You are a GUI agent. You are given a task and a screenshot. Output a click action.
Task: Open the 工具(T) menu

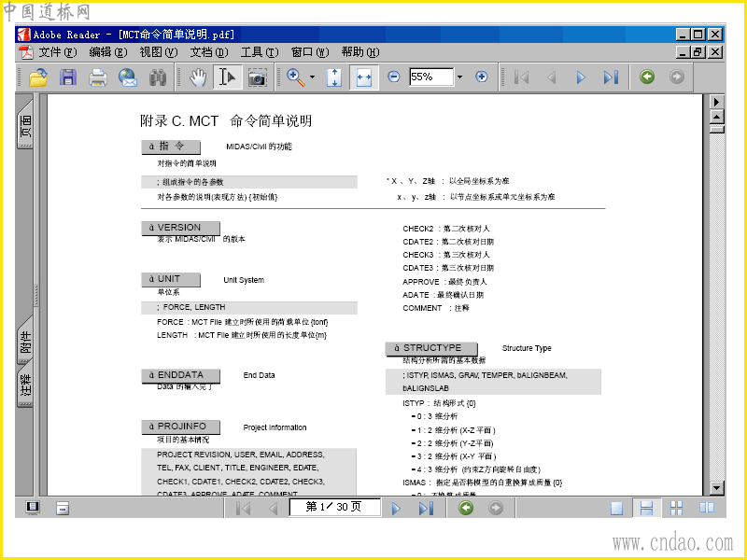[x=260, y=52]
